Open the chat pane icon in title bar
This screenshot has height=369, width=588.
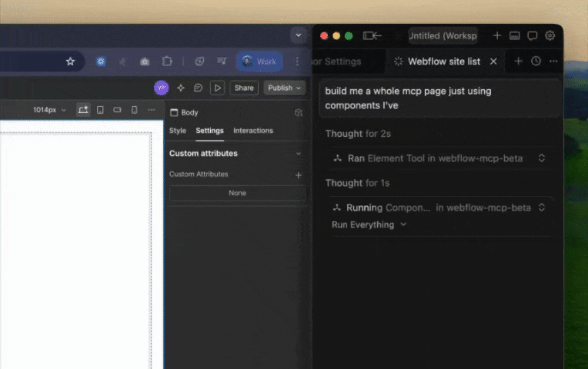pos(532,35)
